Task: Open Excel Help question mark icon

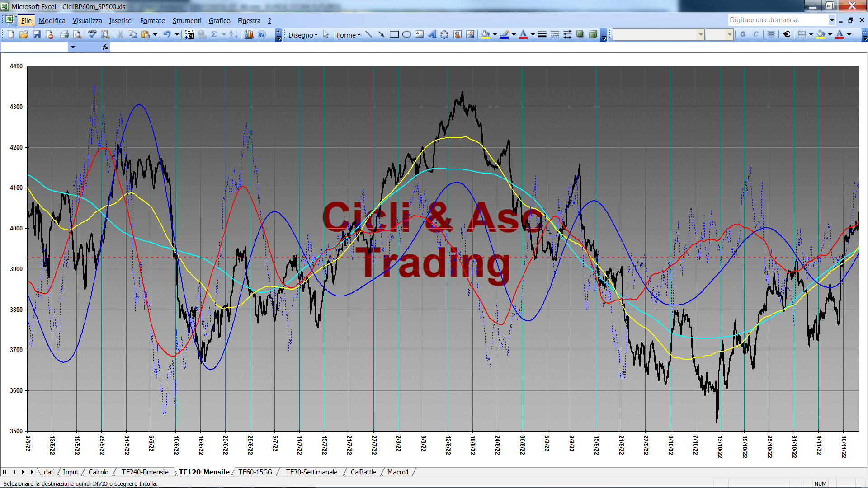Action: 262,34
